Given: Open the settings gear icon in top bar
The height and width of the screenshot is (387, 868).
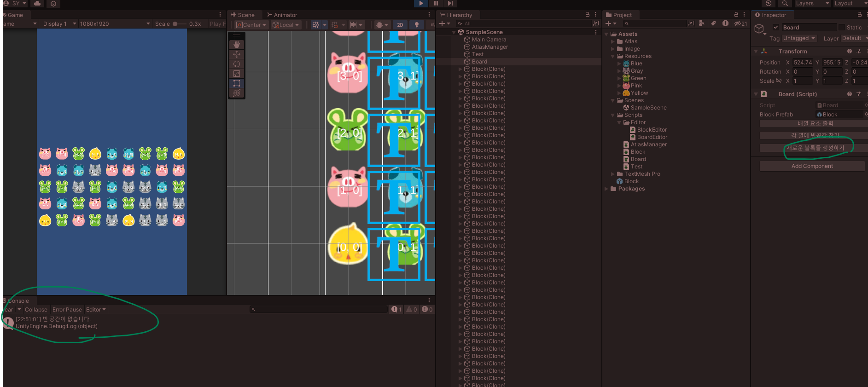Looking at the screenshot, I should click(x=53, y=3).
